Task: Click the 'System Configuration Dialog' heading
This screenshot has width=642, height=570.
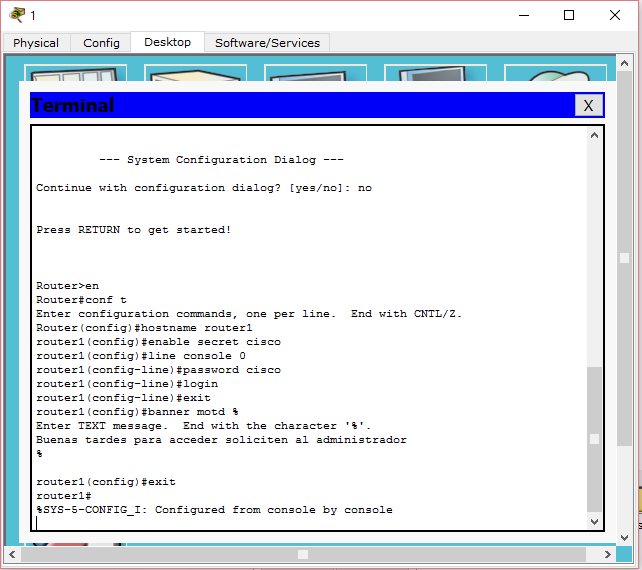Action: [x=221, y=160]
